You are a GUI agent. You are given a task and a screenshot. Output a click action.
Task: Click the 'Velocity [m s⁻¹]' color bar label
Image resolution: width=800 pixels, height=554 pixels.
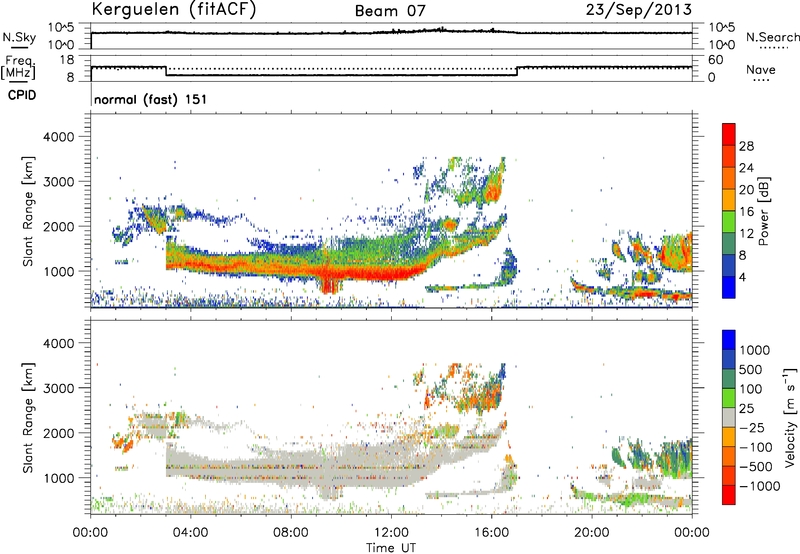790,417
